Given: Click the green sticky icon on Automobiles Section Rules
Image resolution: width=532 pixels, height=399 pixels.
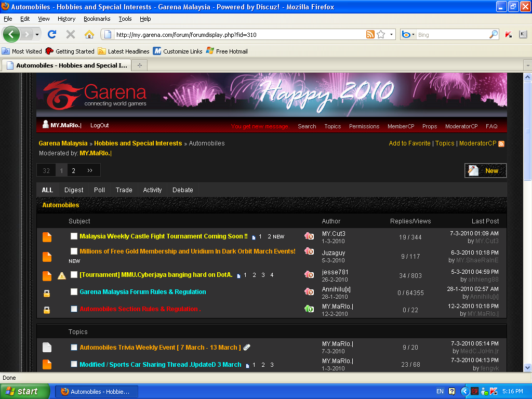Looking at the screenshot, I should (309, 309).
